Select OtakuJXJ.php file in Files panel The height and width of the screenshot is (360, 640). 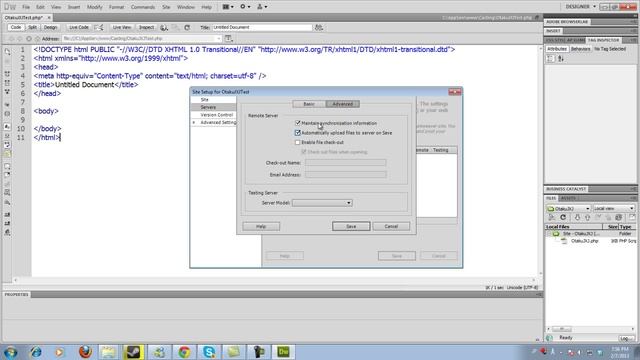pos(584,241)
